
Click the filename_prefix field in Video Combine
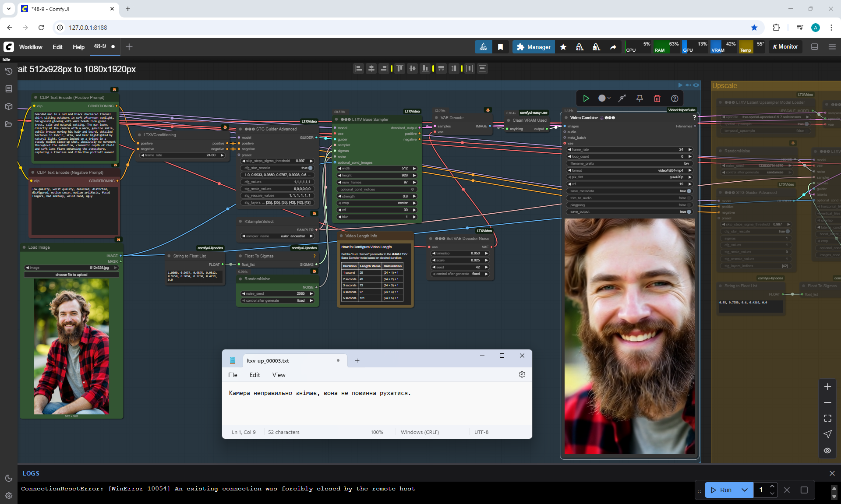(x=629, y=163)
